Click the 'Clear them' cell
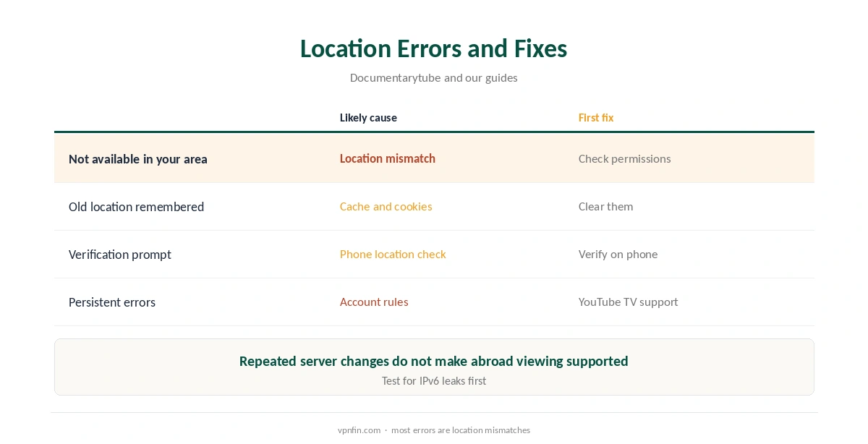This screenshot has width=868, height=444. [606, 207]
